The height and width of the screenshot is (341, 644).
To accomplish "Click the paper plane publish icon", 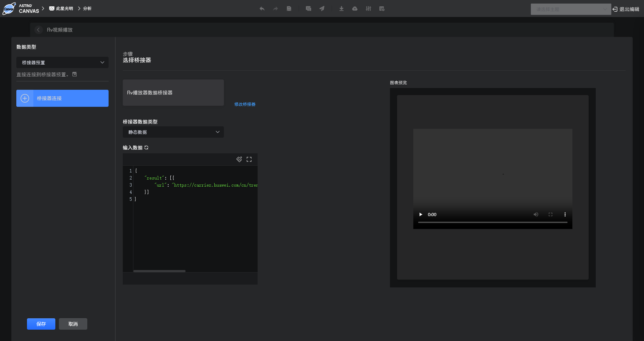I will [322, 9].
